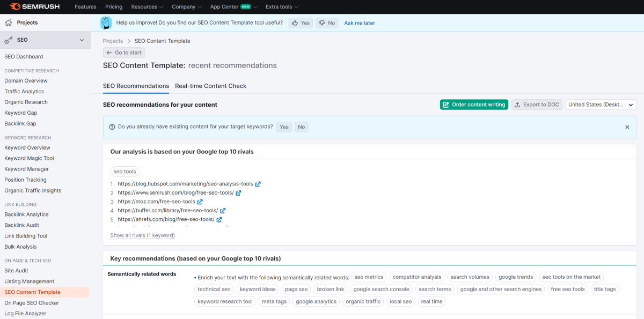Close the existing content question banner

tap(627, 127)
